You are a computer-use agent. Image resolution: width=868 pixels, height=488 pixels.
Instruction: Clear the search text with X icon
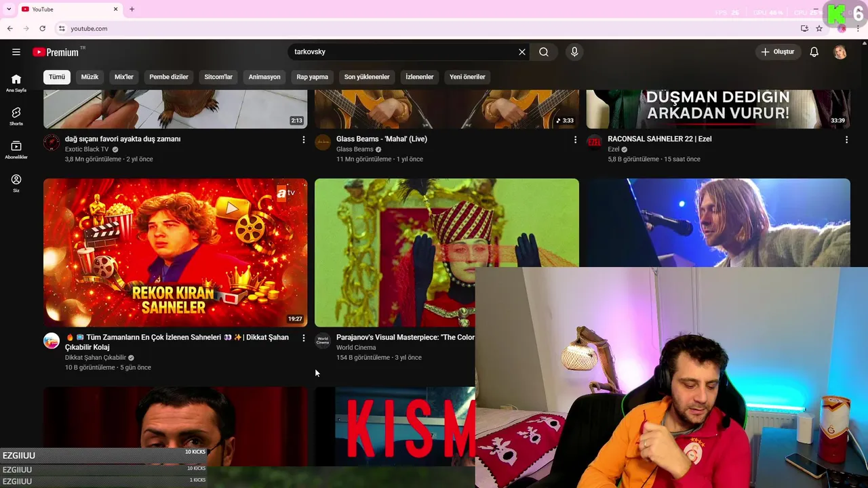point(522,52)
